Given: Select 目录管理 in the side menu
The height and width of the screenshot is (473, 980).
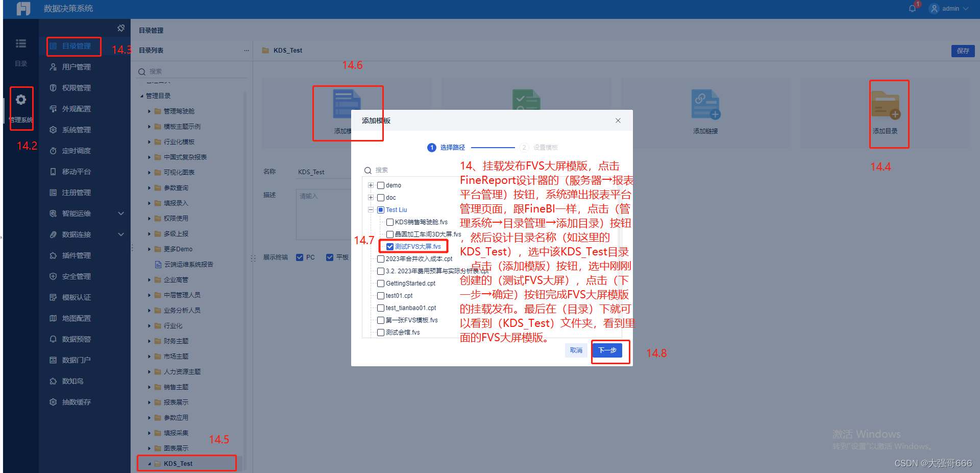Looking at the screenshot, I should click(x=77, y=46).
